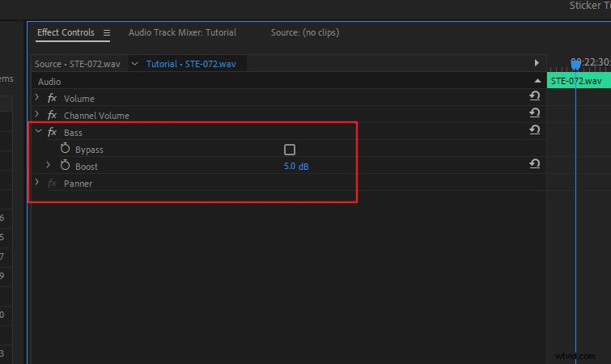Screen dimensions: 611x364
Task: Select the Panner effect label
Action: click(x=78, y=184)
